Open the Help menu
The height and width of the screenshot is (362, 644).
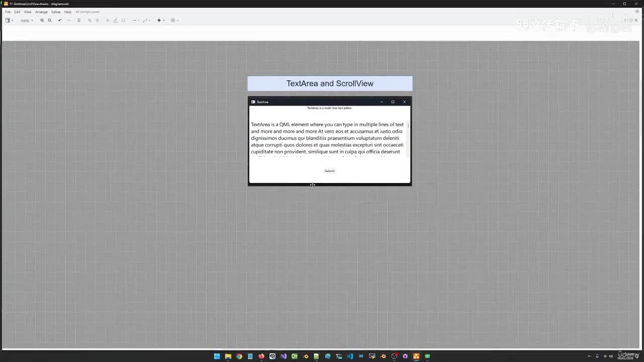click(x=68, y=12)
